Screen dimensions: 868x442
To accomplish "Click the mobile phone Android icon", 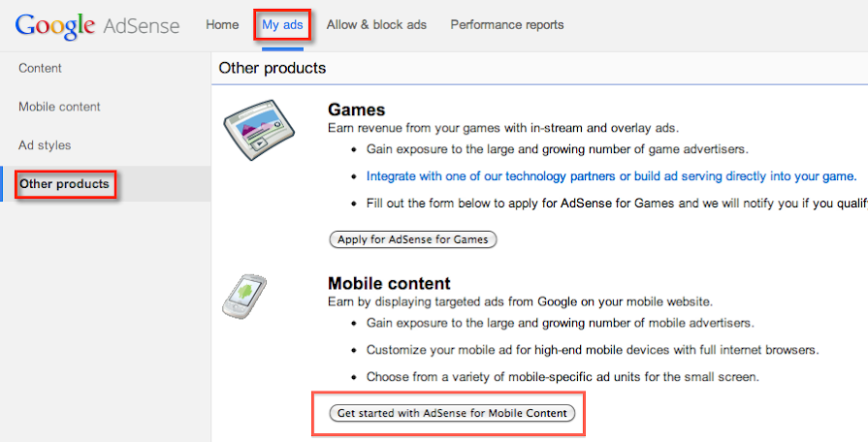I will [244, 297].
